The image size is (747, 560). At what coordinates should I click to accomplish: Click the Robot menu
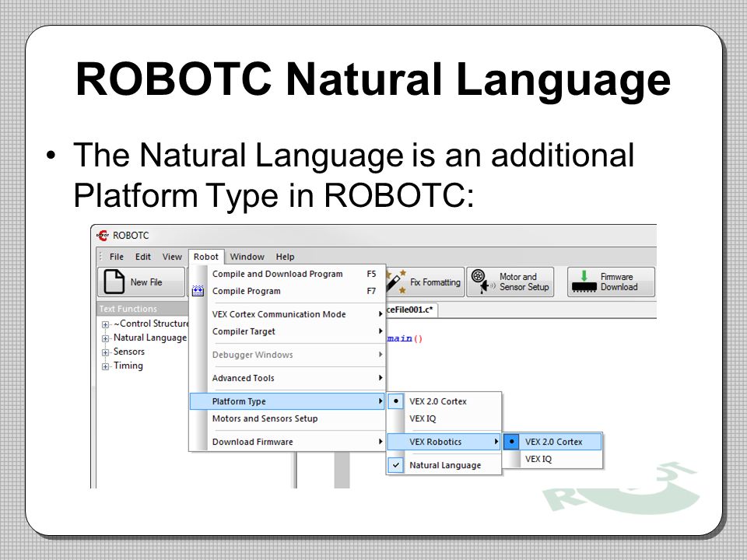[x=205, y=257]
